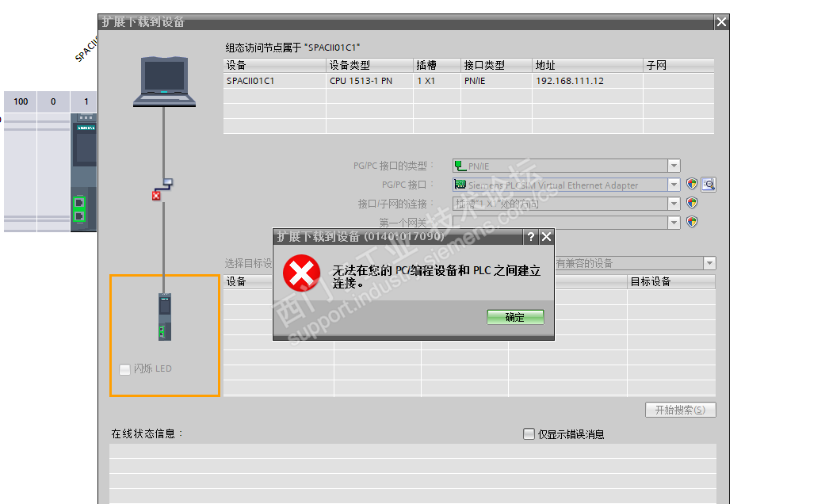Click the PN/IE interface icon in the type field
This screenshot has height=504, width=829.
tap(460, 166)
